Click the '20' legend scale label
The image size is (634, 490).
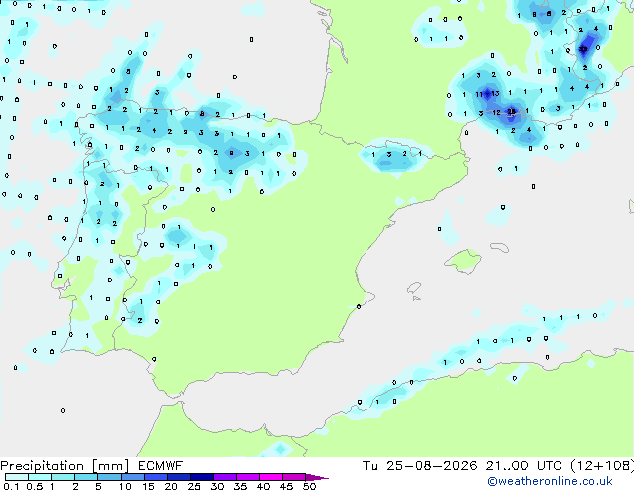(171, 486)
